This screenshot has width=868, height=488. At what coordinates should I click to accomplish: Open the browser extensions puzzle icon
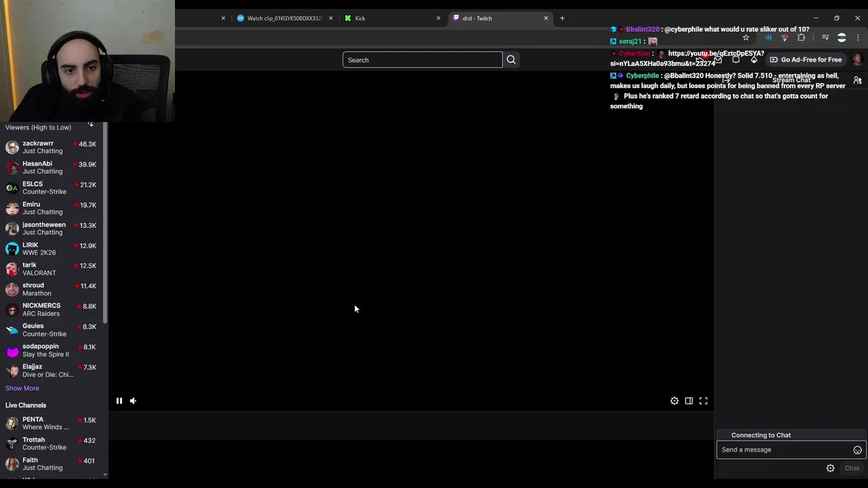click(x=801, y=37)
